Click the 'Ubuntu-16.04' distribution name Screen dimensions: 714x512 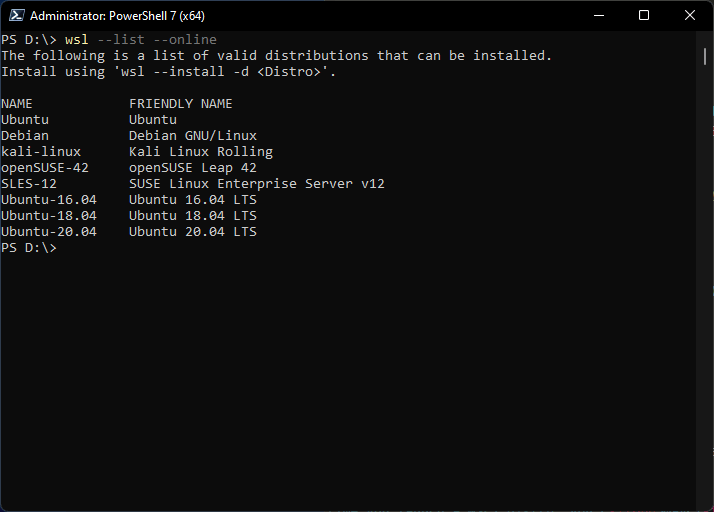(49, 200)
